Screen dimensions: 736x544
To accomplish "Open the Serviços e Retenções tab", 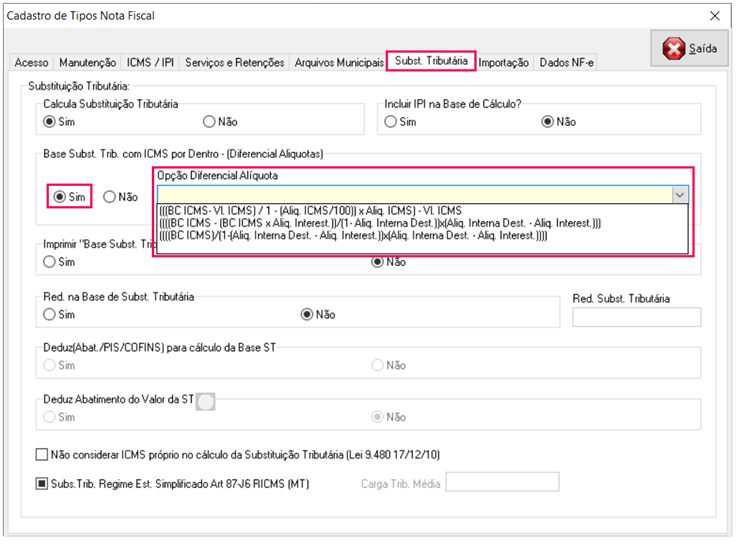I will point(235,62).
